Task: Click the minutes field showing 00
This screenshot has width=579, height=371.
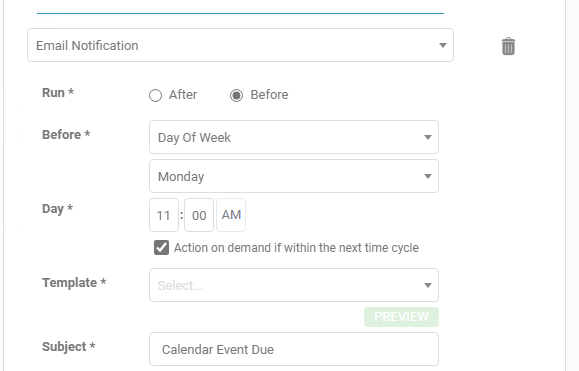Action: pyautogui.click(x=199, y=215)
